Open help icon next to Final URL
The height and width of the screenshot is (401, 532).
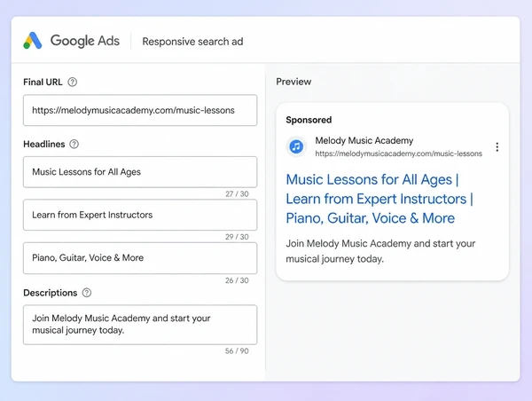(x=73, y=83)
